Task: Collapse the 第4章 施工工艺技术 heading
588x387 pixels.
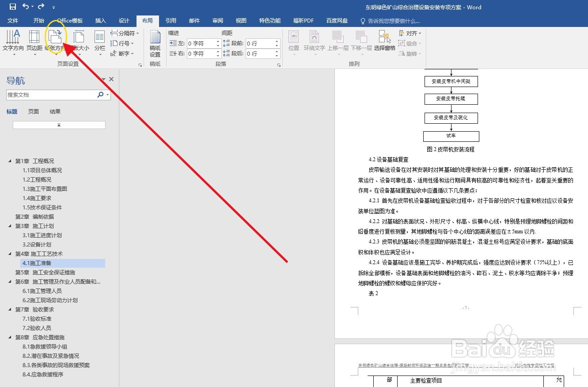Action: (10, 254)
